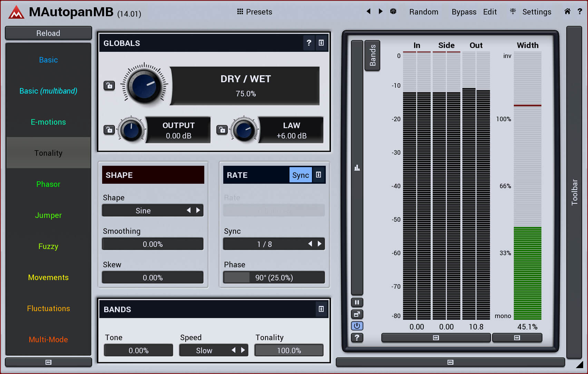This screenshot has height=374, width=588.
Task: Go to next preset arrow
Action: pyautogui.click(x=380, y=11)
